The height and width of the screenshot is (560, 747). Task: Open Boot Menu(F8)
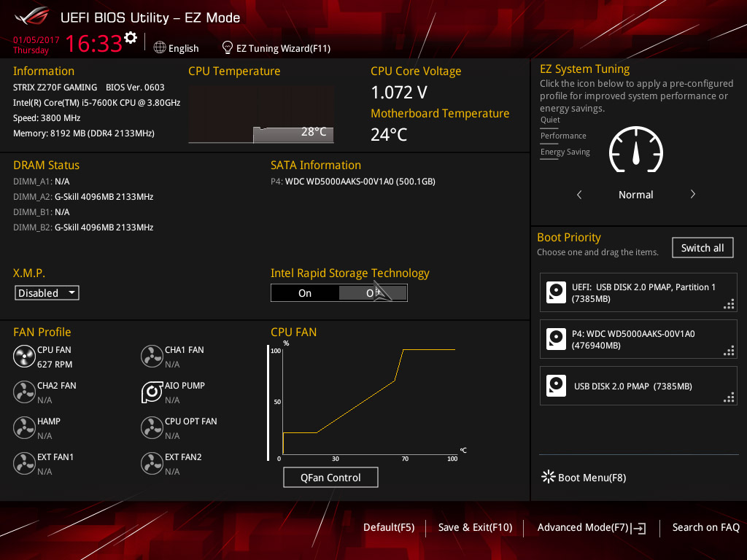592,478
